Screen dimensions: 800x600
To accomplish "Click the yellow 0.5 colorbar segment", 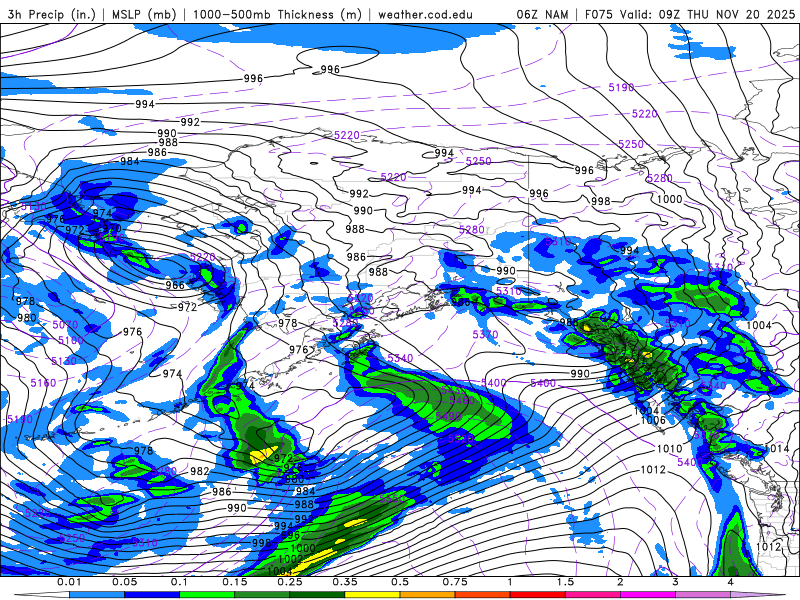I will click(x=372, y=595).
